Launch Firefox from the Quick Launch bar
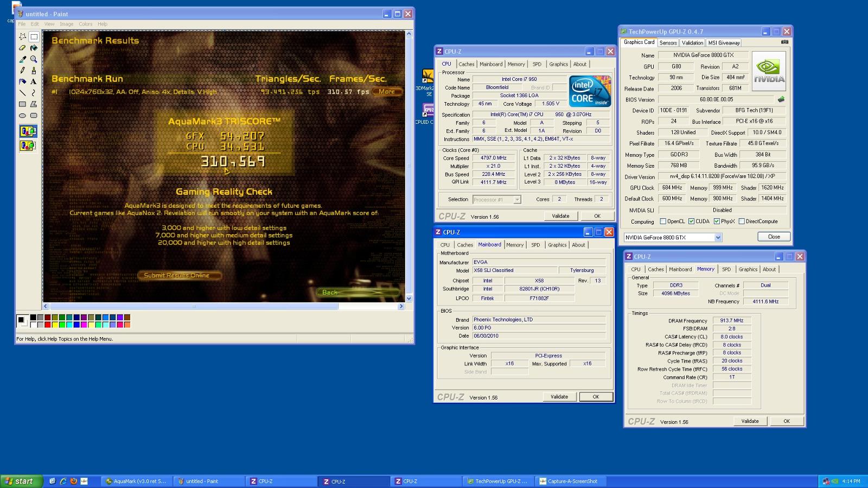 (x=73, y=481)
